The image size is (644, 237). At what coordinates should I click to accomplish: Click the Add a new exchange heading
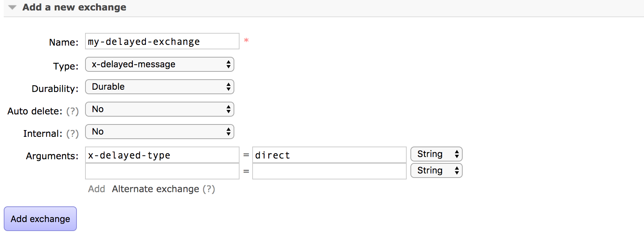coord(74,7)
